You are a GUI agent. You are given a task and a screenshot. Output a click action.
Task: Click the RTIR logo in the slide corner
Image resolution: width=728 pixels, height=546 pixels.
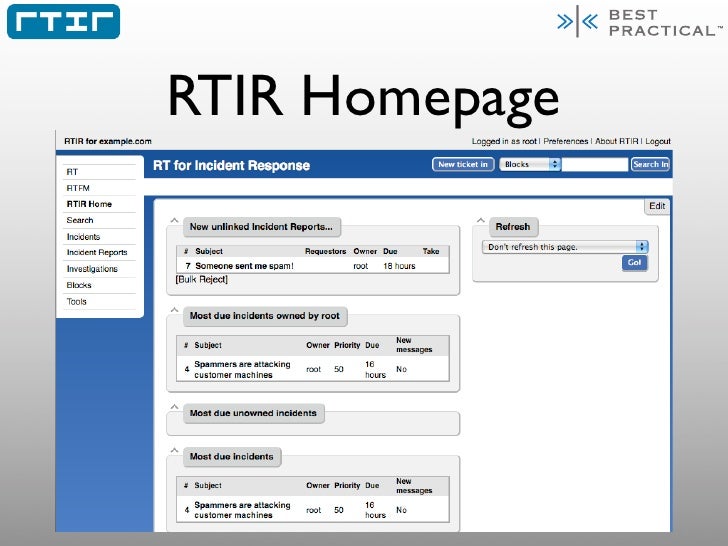tap(64, 21)
